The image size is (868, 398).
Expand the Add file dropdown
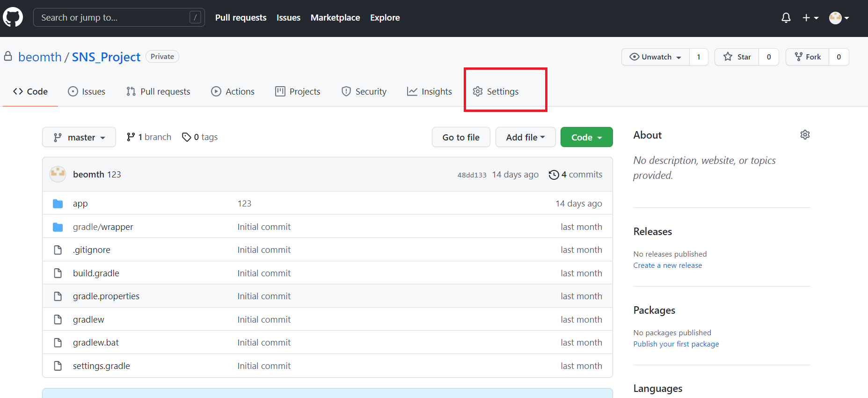(x=525, y=137)
